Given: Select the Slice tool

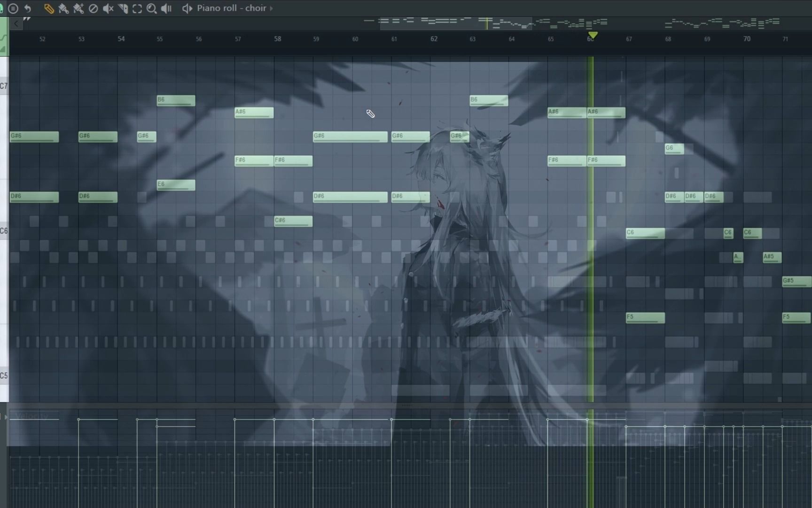Looking at the screenshot, I should (123, 8).
